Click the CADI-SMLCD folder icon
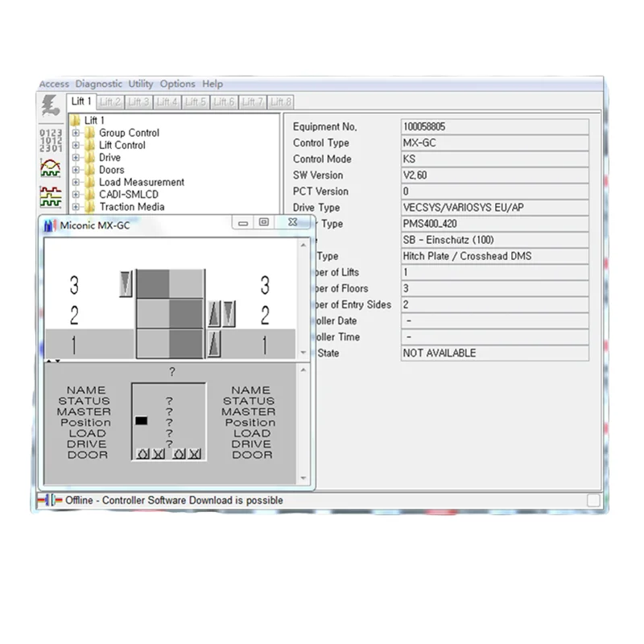Image resolution: width=644 pixels, height=644 pixels. (89, 194)
